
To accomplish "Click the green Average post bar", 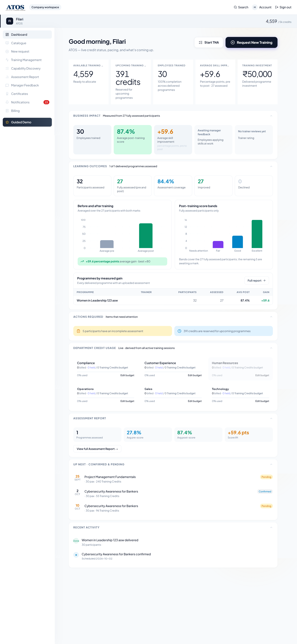I will click(146, 236).
